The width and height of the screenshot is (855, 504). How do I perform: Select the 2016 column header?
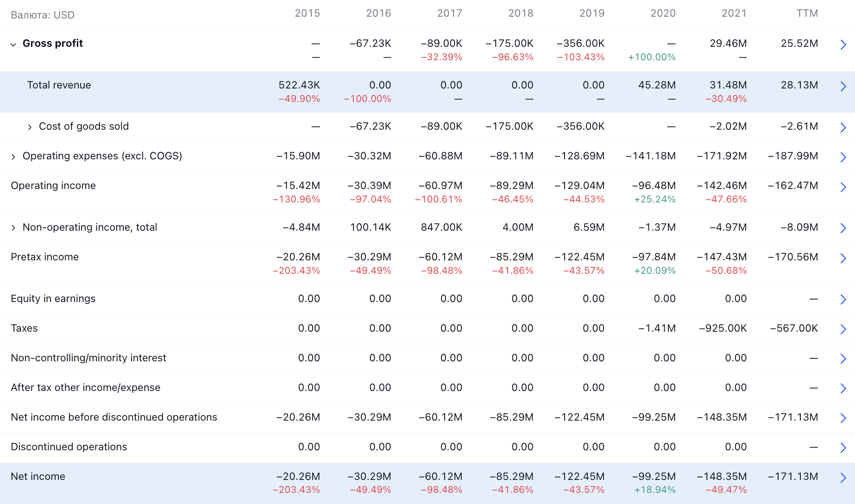click(378, 13)
